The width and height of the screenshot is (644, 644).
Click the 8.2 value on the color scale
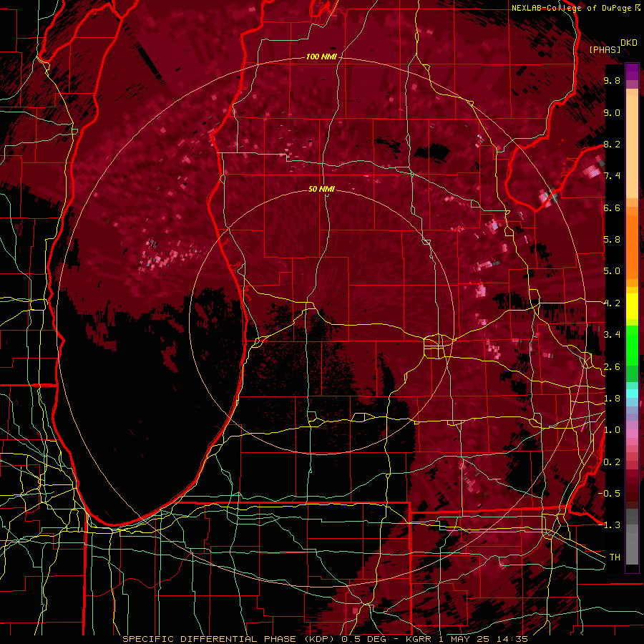(x=612, y=144)
